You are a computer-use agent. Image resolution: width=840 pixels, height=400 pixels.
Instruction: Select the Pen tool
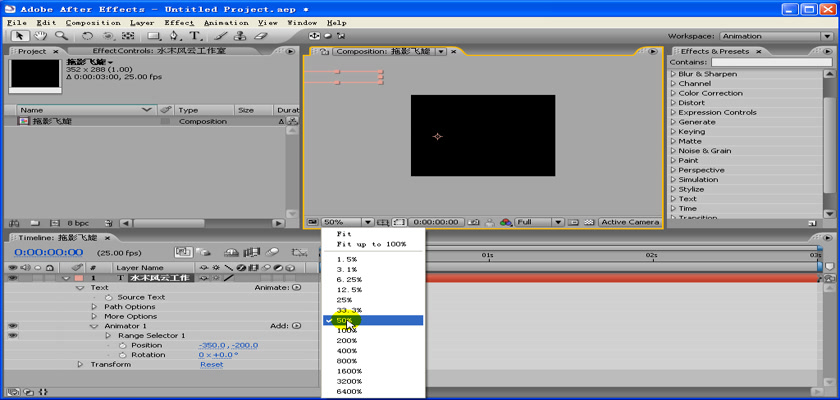click(174, 36)
